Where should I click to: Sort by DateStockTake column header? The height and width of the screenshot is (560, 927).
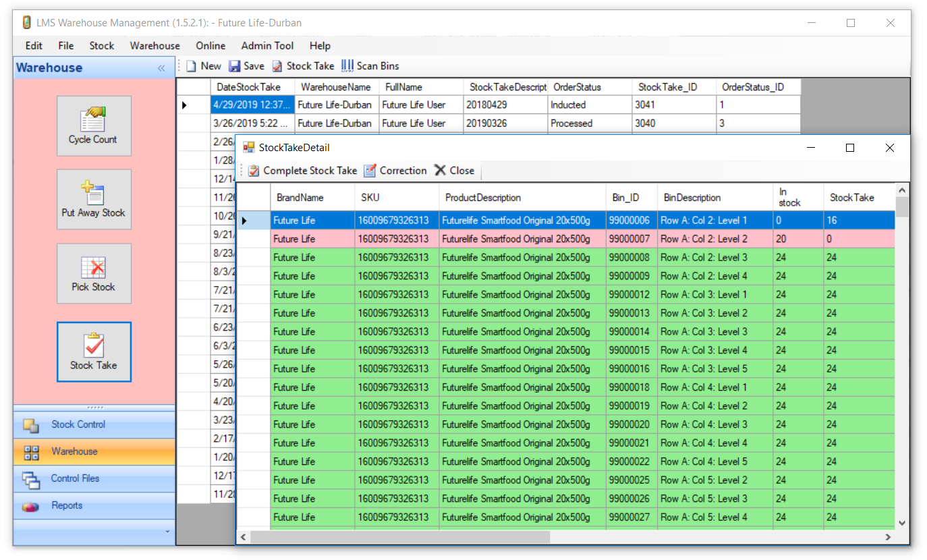point(252,87)
